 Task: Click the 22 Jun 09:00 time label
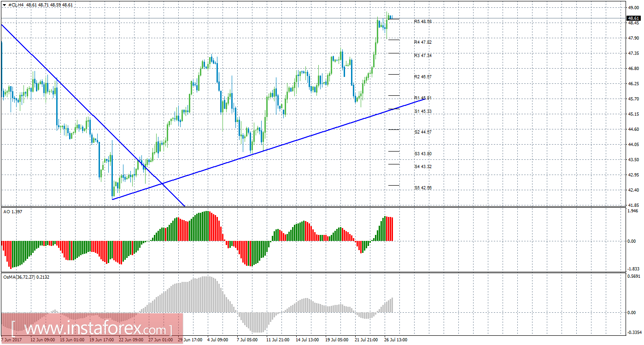(131, 340)
